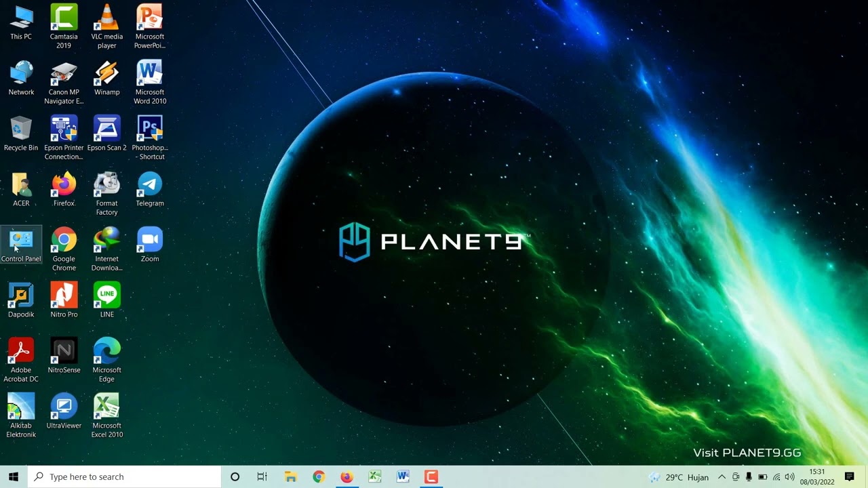
Task: Select the Winamp desktop shortcut
Action: (106, 78)
